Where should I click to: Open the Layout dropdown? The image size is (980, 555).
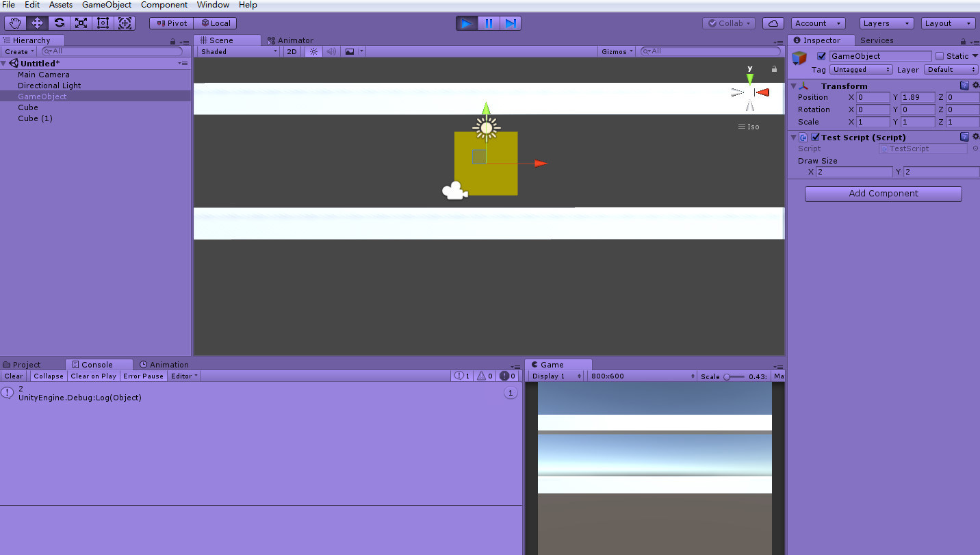948,23
